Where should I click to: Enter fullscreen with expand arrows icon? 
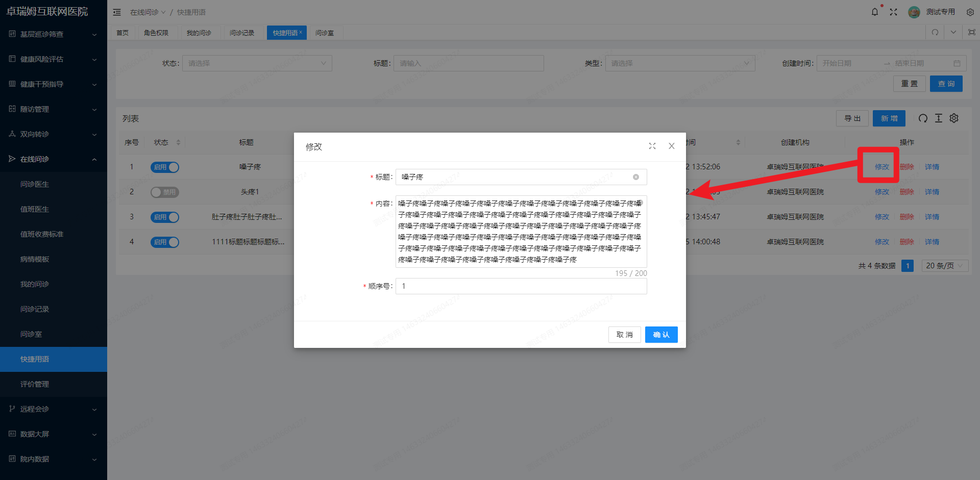[x=894, y=12]
